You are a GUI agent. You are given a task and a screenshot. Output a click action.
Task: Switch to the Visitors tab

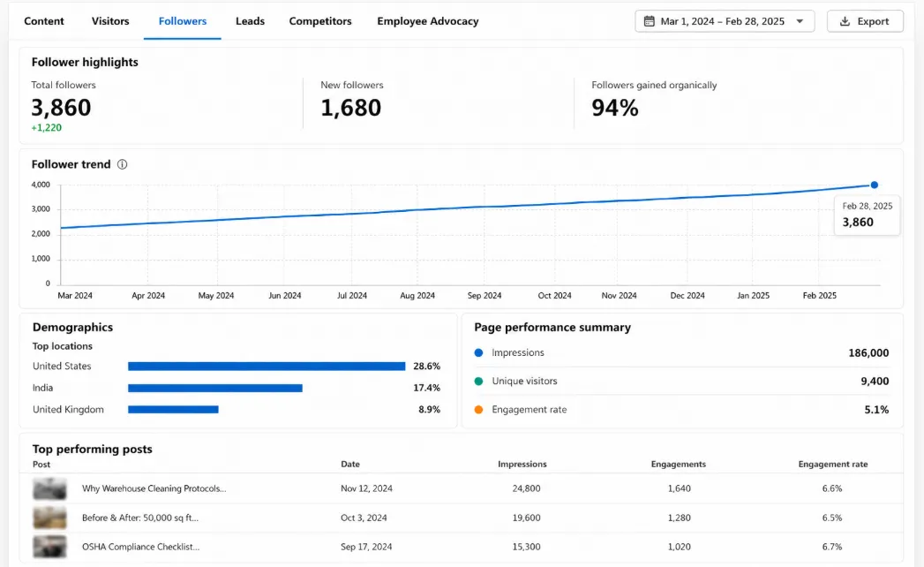pyautogui.click(x=110, y=21)
